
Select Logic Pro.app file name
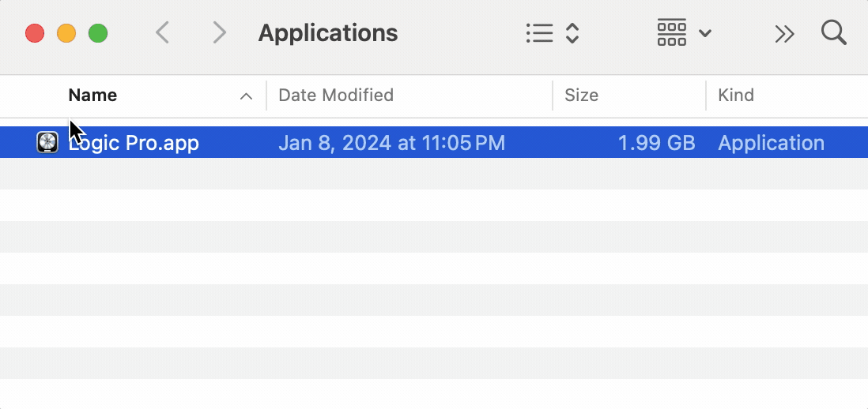[134, 143]
